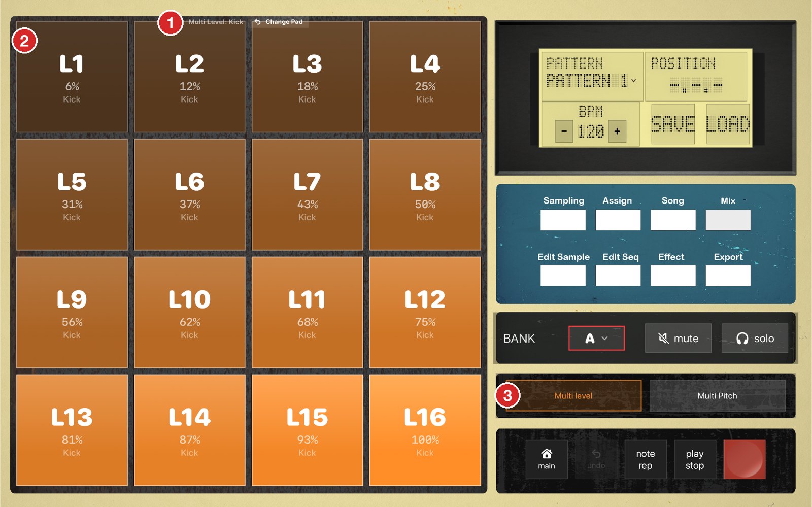
Task: Click the Export button
Action: (728, 276)
